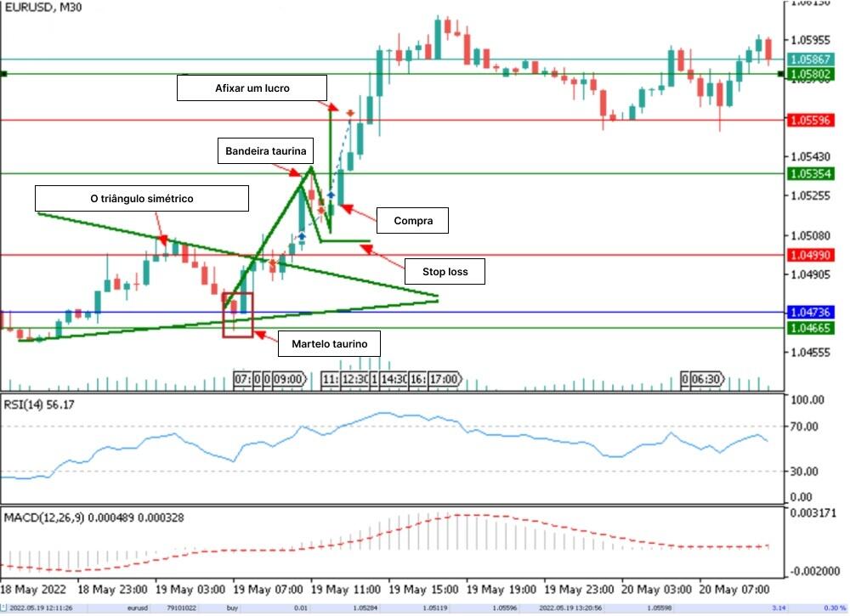This screenshot has width=850, height=616.
Task: Click the Martelo taurino annotation box
Action: (328, 343)
